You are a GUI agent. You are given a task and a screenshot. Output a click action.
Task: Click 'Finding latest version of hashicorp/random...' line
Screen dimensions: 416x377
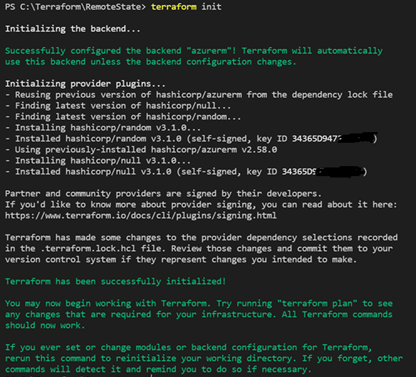coord(123,117)
